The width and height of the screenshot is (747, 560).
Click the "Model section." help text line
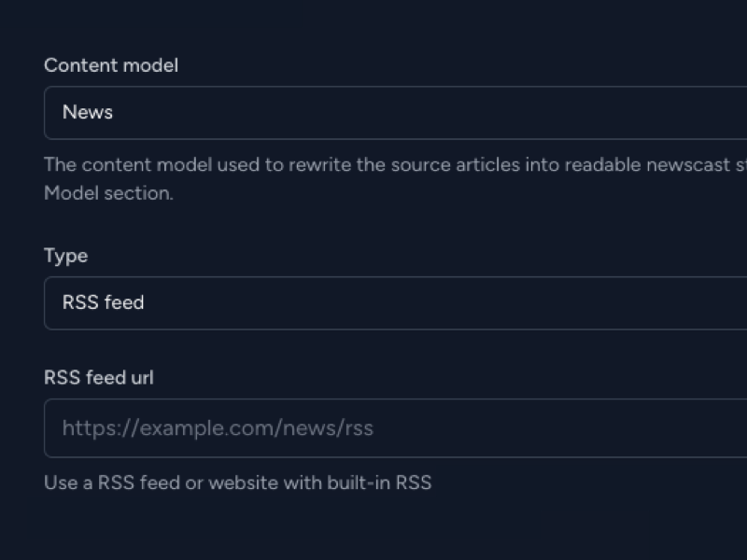tap(108, 193)
